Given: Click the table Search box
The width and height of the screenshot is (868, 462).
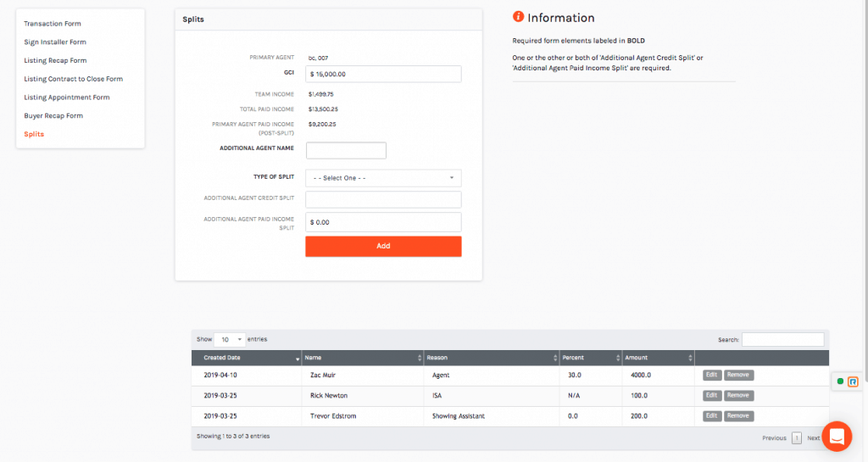Looking at the screenshot, I should (x=782, y=339).
